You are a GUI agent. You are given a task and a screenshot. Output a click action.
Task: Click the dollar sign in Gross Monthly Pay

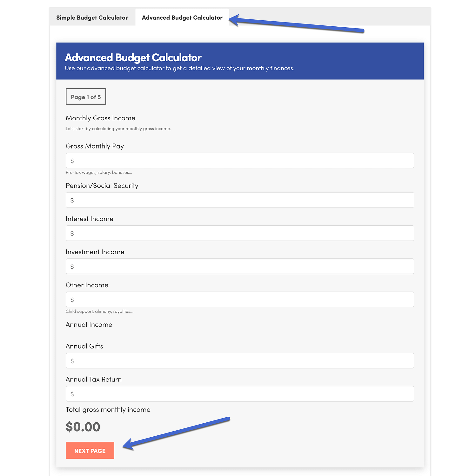coord(72,161)
